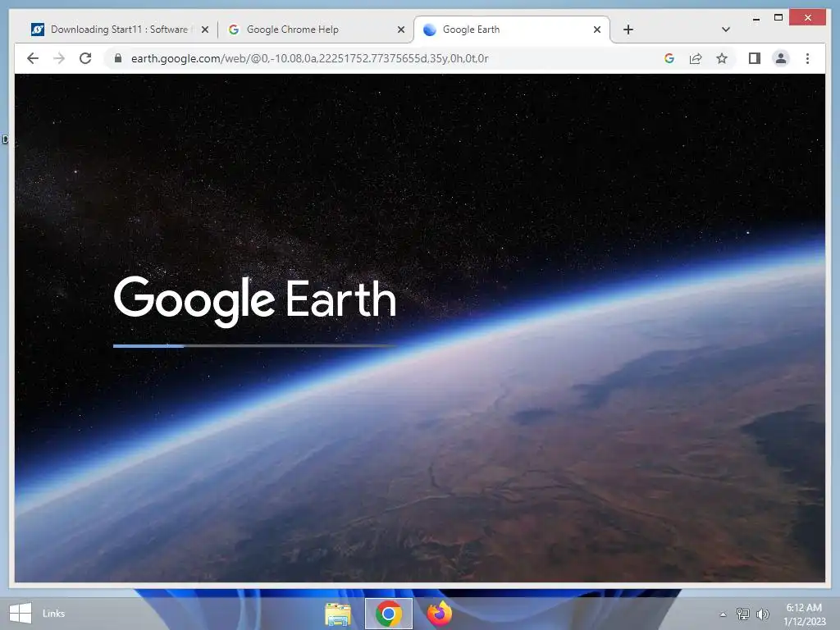Share this page using the share icon

point(696,58)
